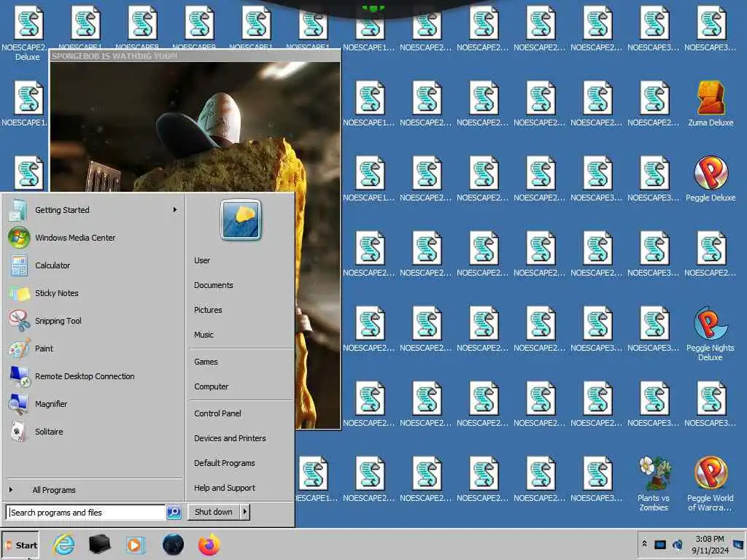Viewport: 747px width, 560px height.
Task: Open Control Panel
Action: point(217,413)
